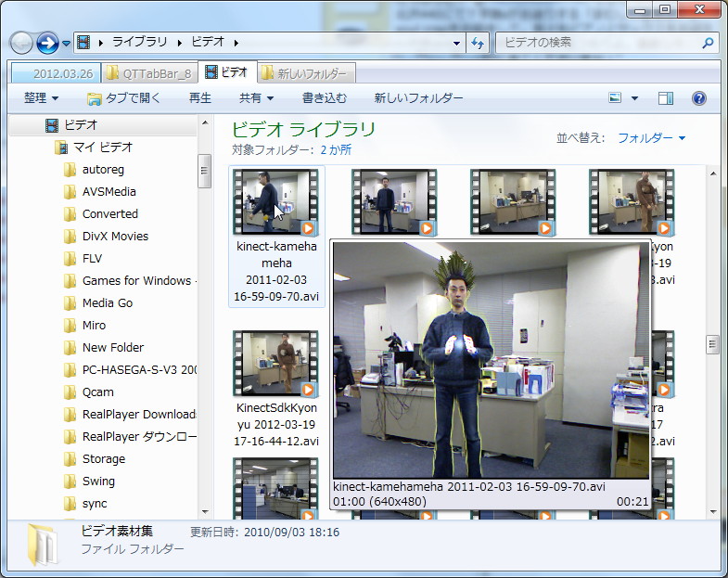Click the large kamehameha video preview popup

(x=491, y=360)
